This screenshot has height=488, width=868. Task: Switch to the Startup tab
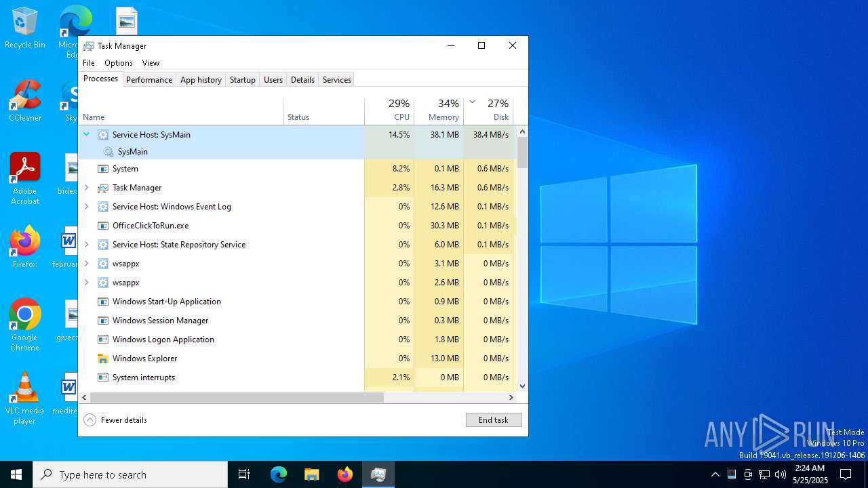(x=242, y=80)
